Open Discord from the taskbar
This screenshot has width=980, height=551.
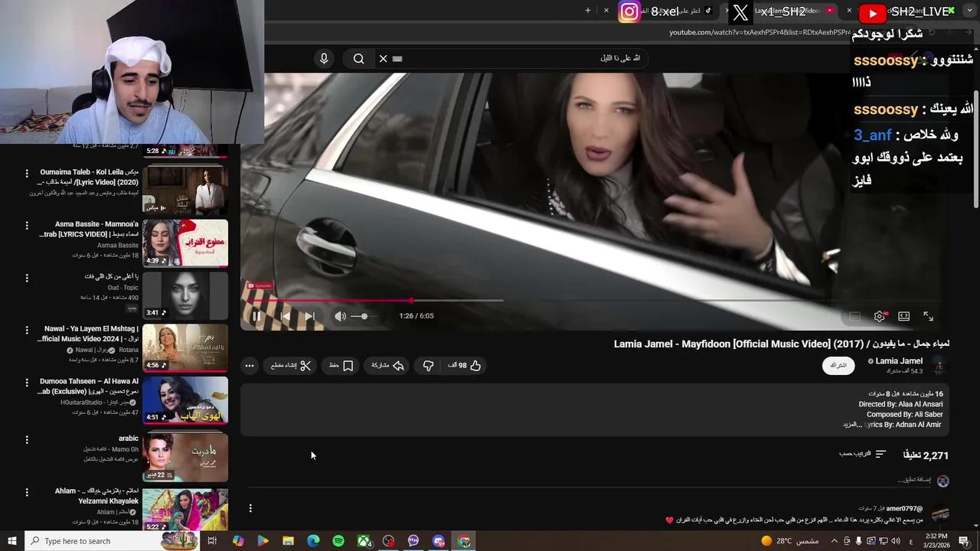click(x=439, y=541)
